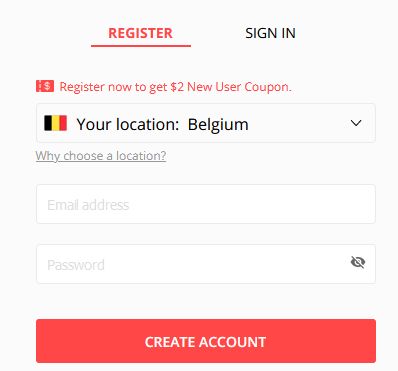Open the Your location Belgium dropdown
Viewport: 398px width, 371px height.
click(206, 123)
